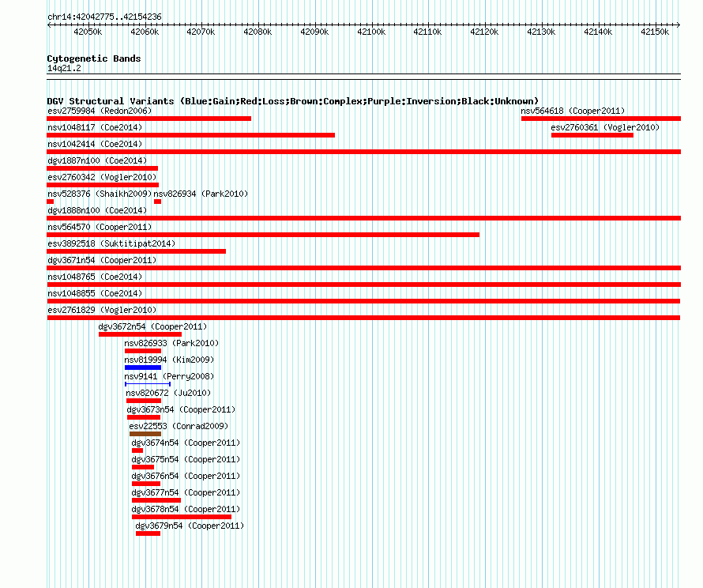The height and width of the screenshot is (588, 703).
Task: Click the 42120k ruler tick label
Action: pos(484,32)
